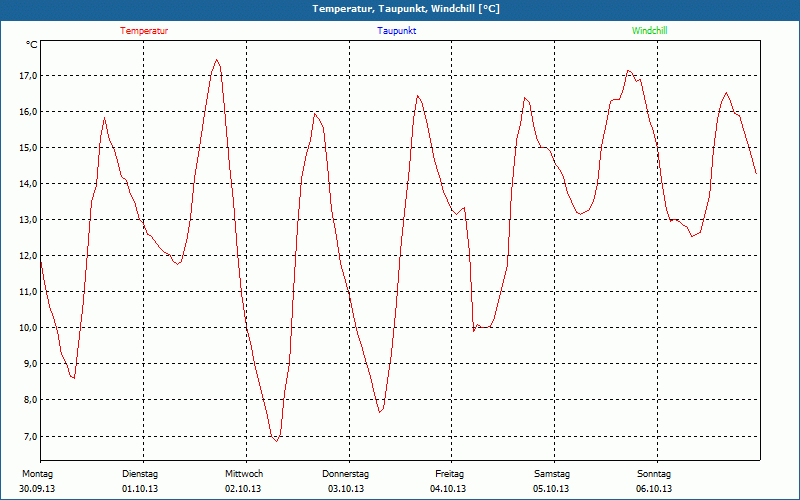
Task: Click the 'Sonntag' day label
Action: pyautogui.click(x=654, y=474)
